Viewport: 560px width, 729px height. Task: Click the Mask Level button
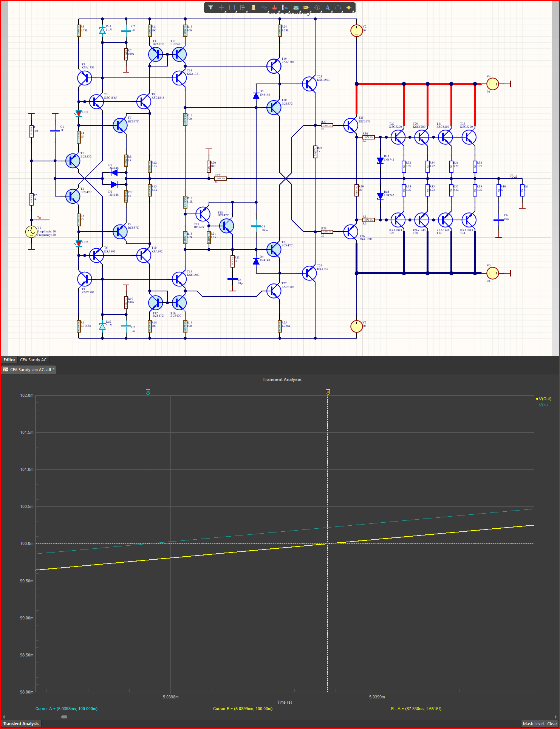(533, 724)
